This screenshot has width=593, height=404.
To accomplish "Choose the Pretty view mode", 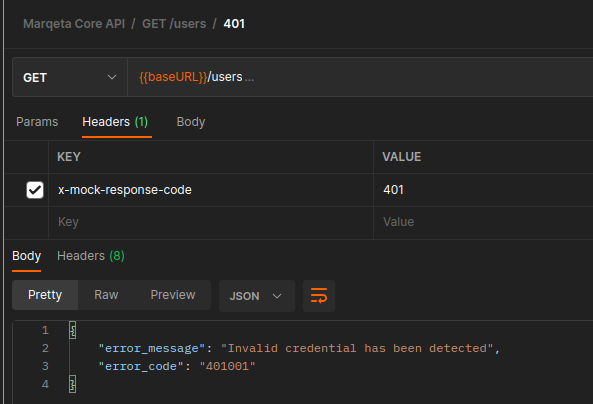I will click(x=45, y=295).
